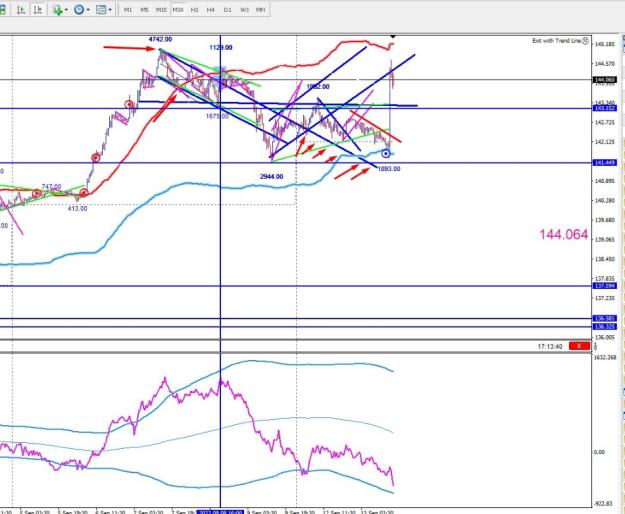
Task: Switch chart to H4 timeframe
Action: pos(211,10)
